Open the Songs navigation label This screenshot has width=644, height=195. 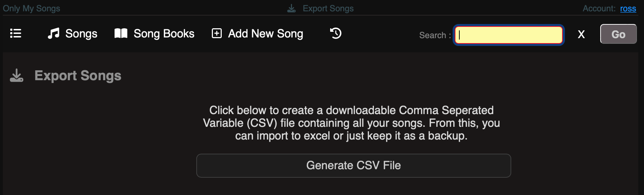point(81,34)
